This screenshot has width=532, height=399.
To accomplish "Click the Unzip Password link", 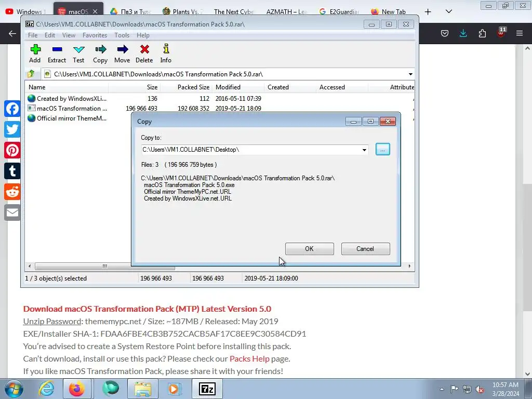I will tap(52, 321).
